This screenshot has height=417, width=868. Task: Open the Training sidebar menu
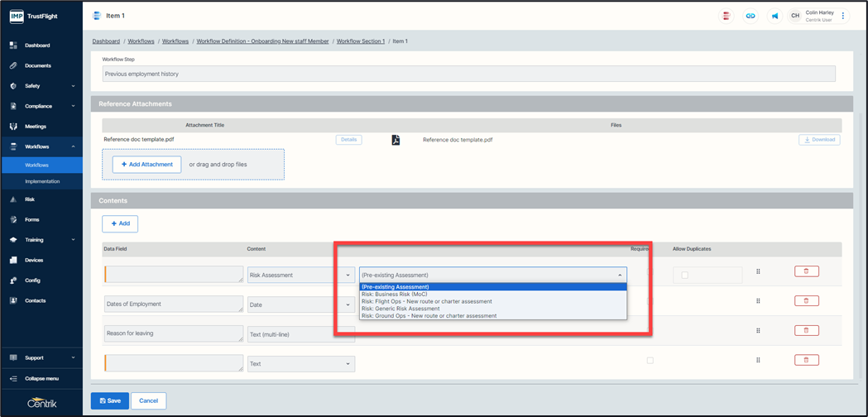pyautogui.click(x=34, y=240)
